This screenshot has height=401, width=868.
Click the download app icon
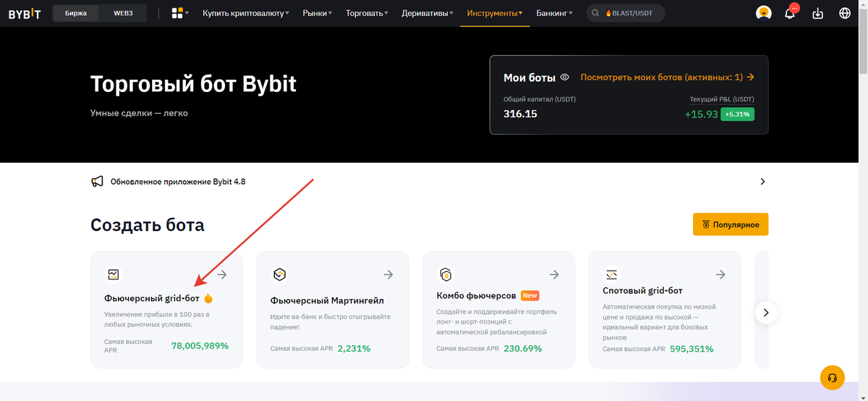818,13
